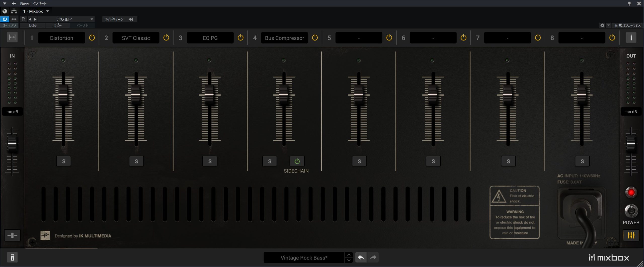Screen dimensions: 644x267
Task: Open the info 'i' button
Action: (631, 38)
